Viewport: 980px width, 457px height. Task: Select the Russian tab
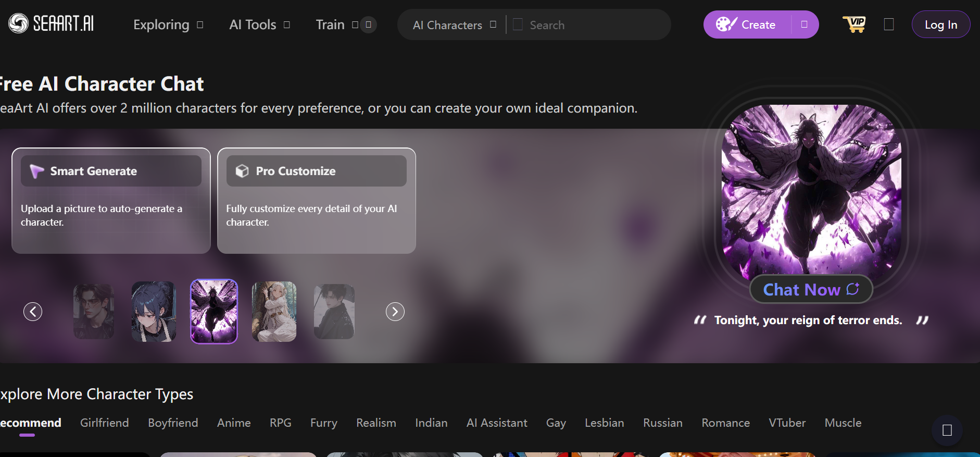coord(662,423)
